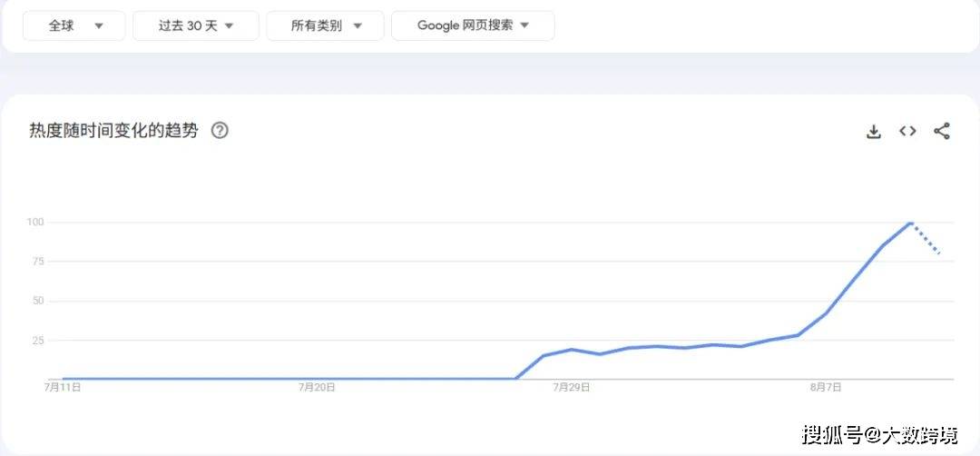The image size is (980, 456).
Task: Click the share icon for the chart
Action: click(942, 132)
